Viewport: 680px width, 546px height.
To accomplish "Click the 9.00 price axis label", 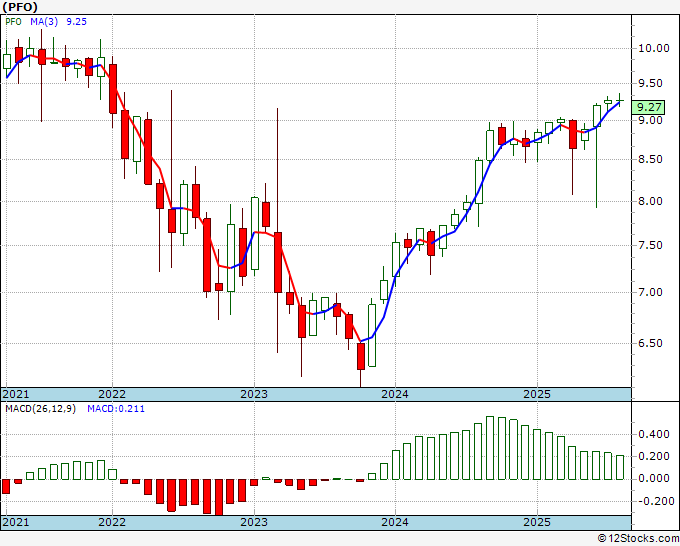I will 650,120.
